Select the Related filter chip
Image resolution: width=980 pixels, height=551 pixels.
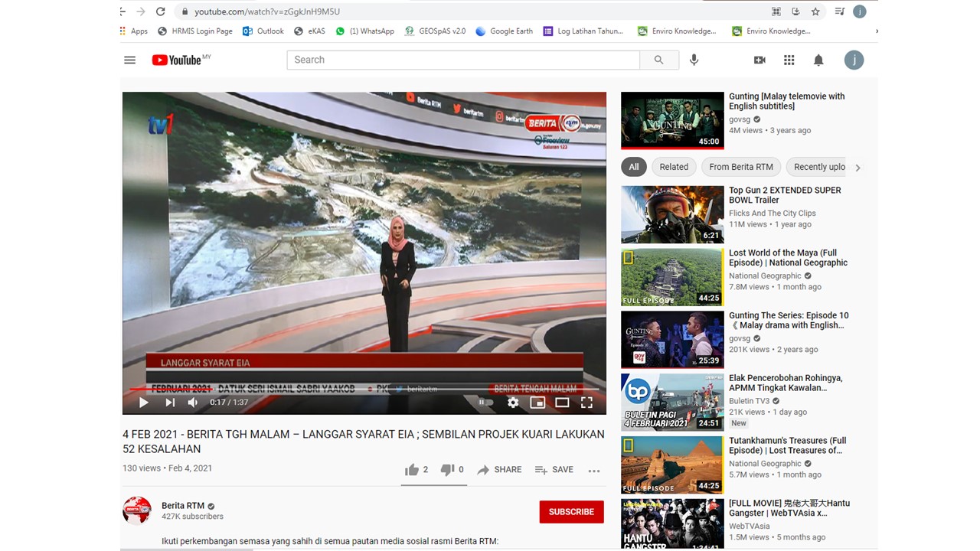click(674, 167)
